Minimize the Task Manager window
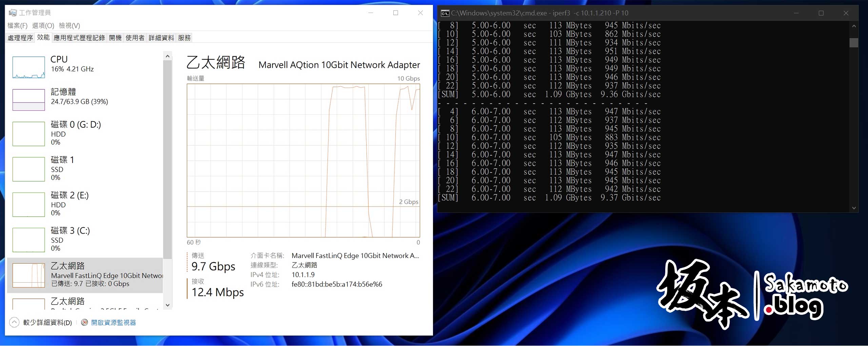This screenshot has height=346, width=868. point(371,13)
